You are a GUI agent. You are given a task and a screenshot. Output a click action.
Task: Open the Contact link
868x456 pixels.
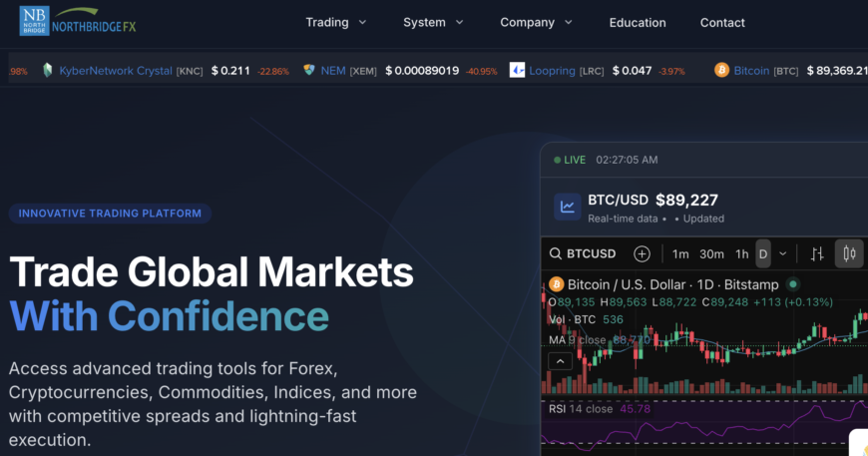[722, 22]
